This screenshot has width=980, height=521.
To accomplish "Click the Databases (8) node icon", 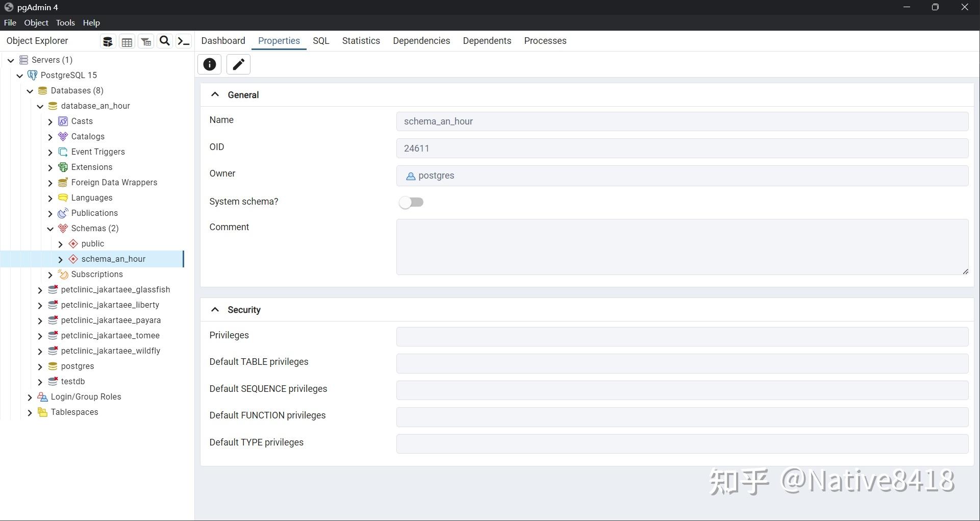I will pyautogui.click(x=43, y=90).
